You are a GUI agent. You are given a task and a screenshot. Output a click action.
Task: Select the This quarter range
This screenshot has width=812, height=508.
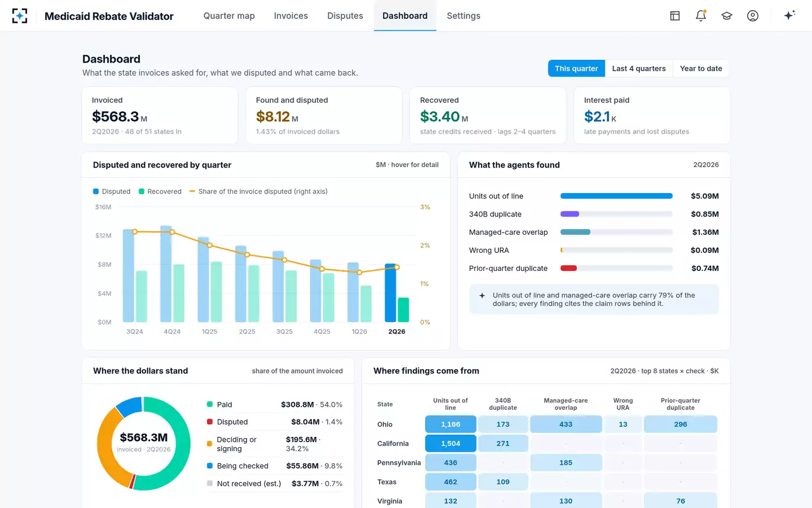click(576, 68)
